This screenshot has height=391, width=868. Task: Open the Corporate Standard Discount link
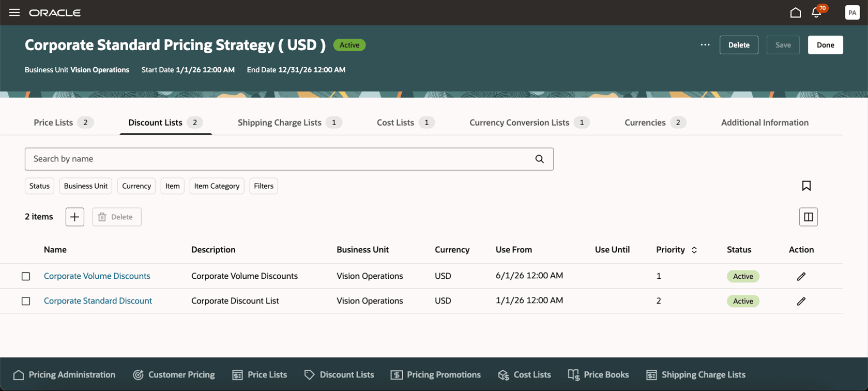pyautogui.click(x=98, y=300)
